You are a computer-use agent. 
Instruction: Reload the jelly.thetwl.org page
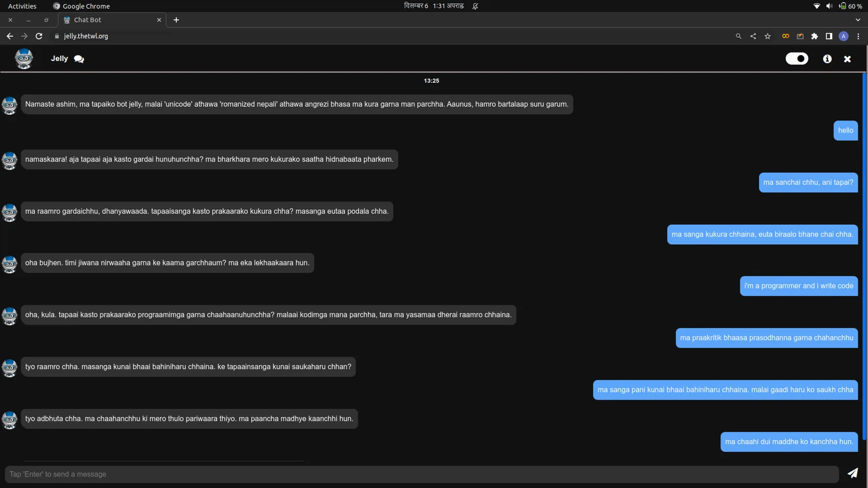(x=39, y=36)
